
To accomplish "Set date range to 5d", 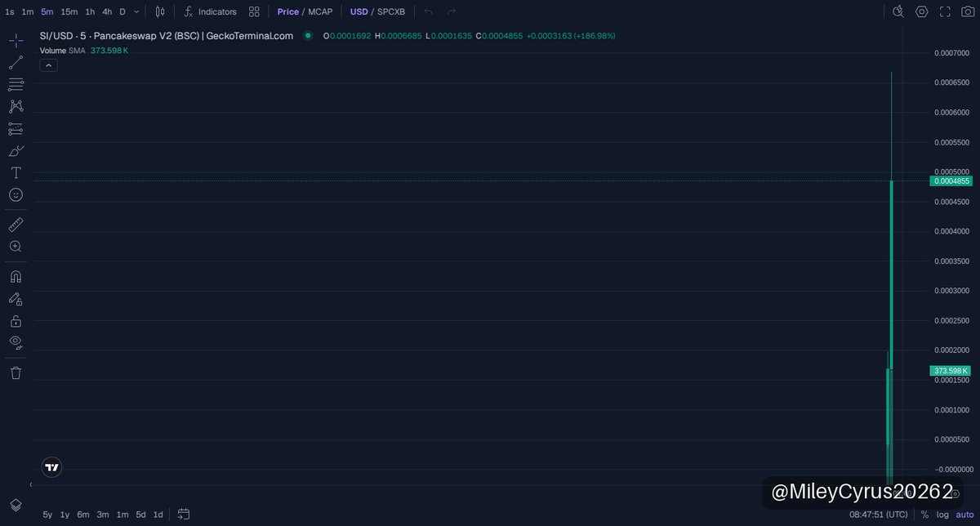I will (x=141, y=515).
